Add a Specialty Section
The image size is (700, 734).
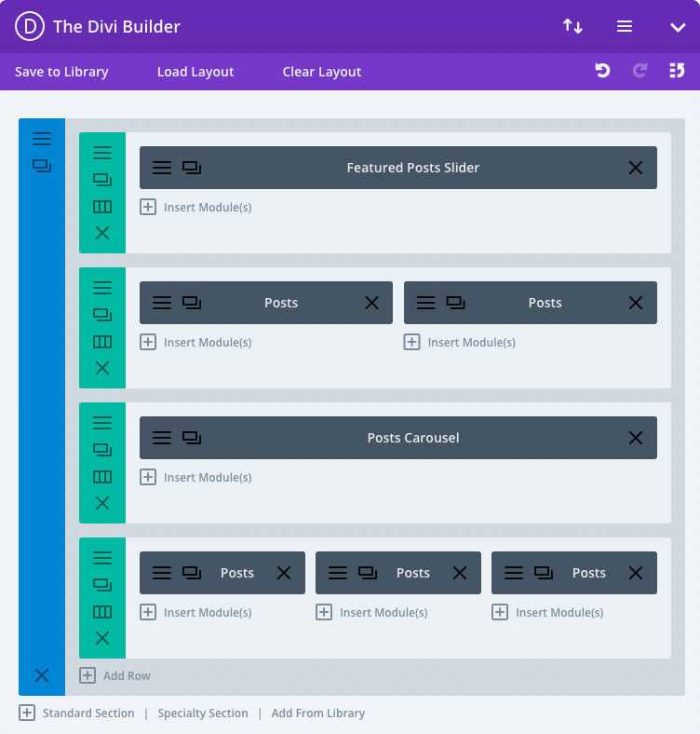203,713
